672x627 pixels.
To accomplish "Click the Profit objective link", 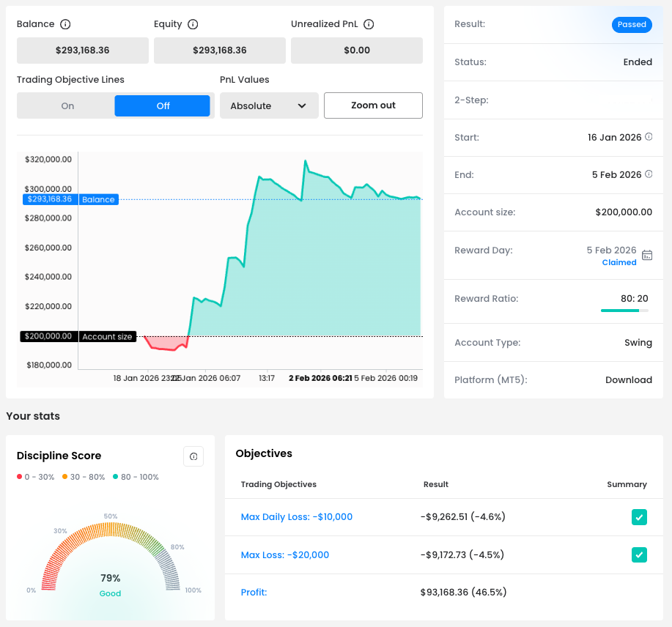I will (254, 593).
